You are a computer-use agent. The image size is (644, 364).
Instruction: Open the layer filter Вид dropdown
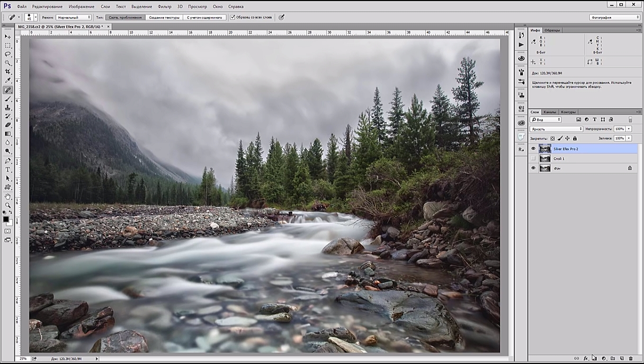tap(546, 119)
